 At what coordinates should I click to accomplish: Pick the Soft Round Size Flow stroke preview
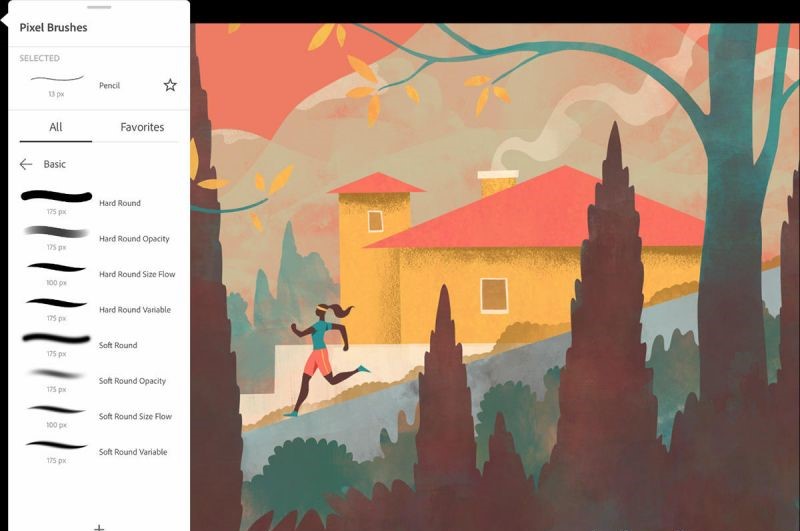point(56,410)
